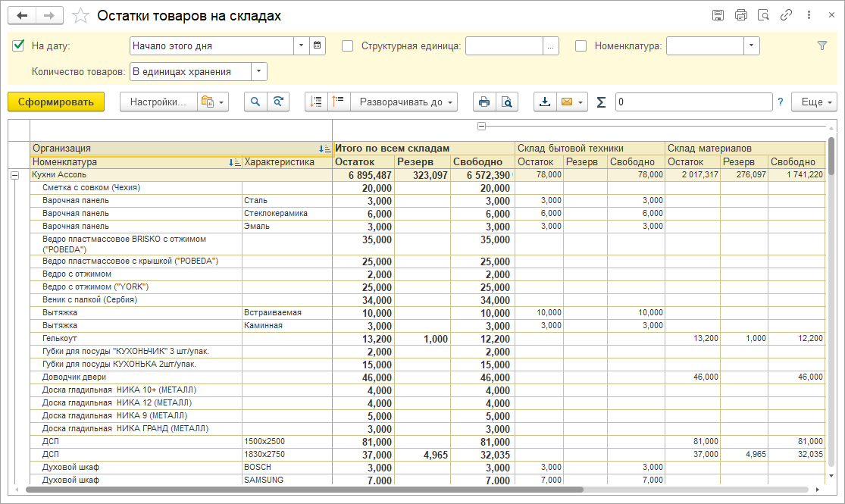
Task: Click the sigma sum icon
Action: click(601, 102)
